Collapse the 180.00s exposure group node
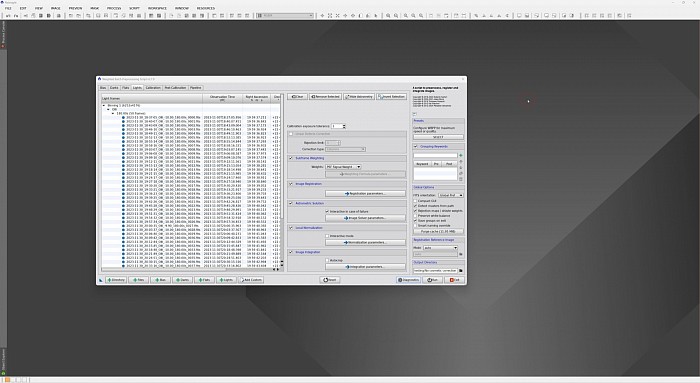 [x=113, y=113]
